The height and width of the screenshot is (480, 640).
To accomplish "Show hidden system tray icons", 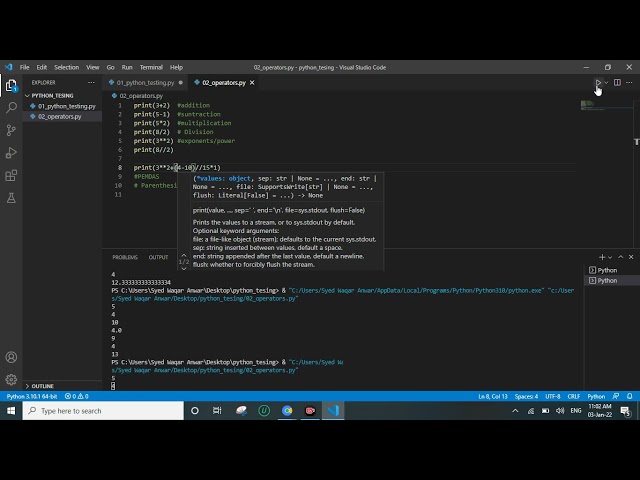I will pyautogui.click(x=515, y=411).
